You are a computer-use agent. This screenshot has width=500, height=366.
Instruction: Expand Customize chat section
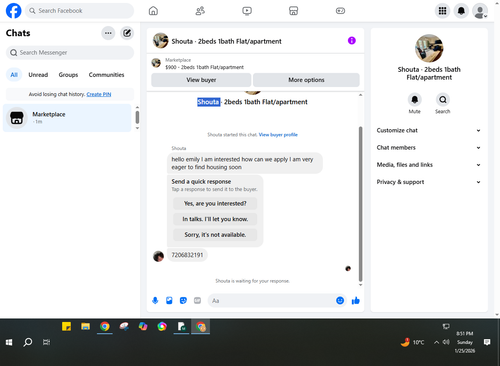tap(429, 130)
